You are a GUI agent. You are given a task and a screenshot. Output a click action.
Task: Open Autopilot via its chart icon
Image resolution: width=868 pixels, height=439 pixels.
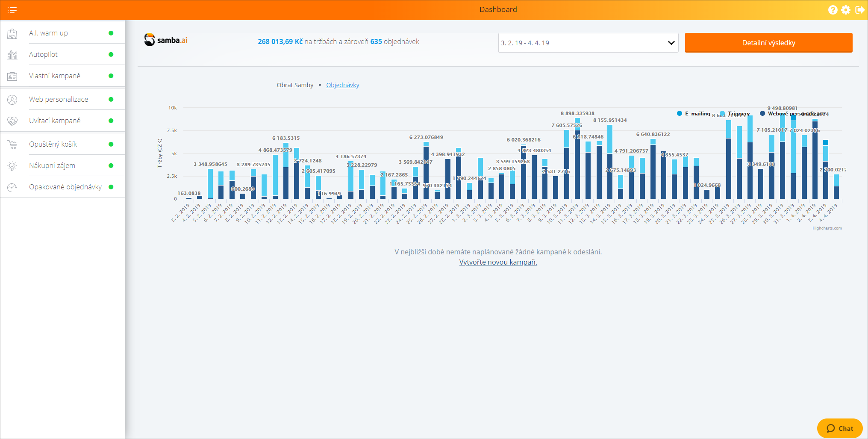coord(12,54)
